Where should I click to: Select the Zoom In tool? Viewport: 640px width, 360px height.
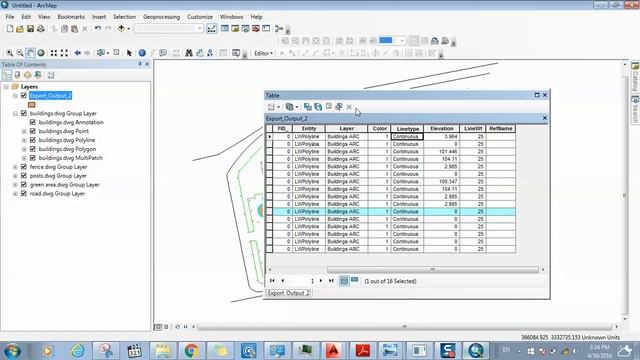9,53
